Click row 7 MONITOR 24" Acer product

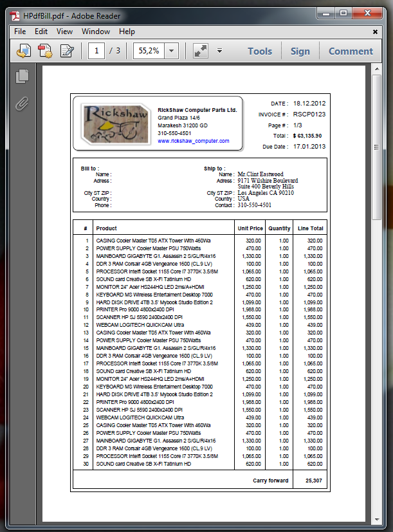(x=150, y=287)
